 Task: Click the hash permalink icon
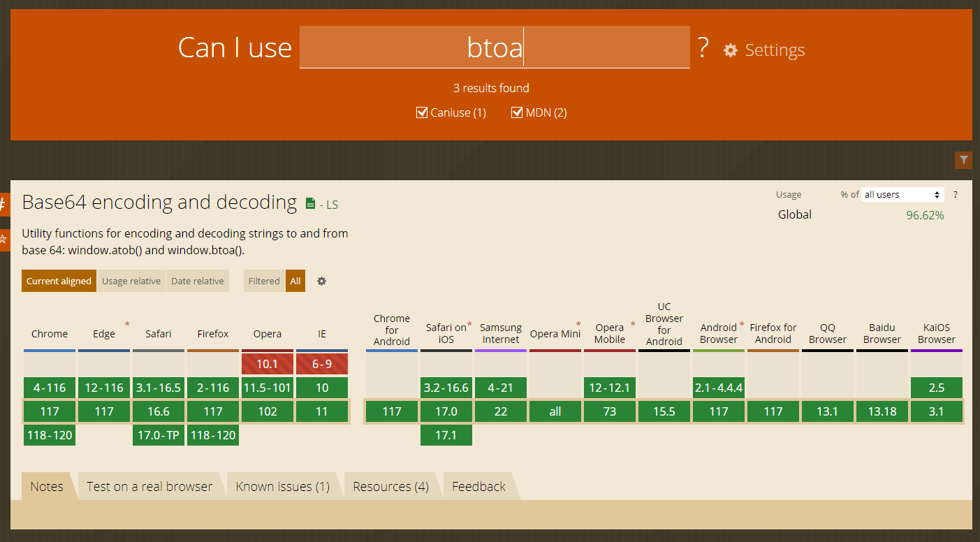tap(3, 205)
